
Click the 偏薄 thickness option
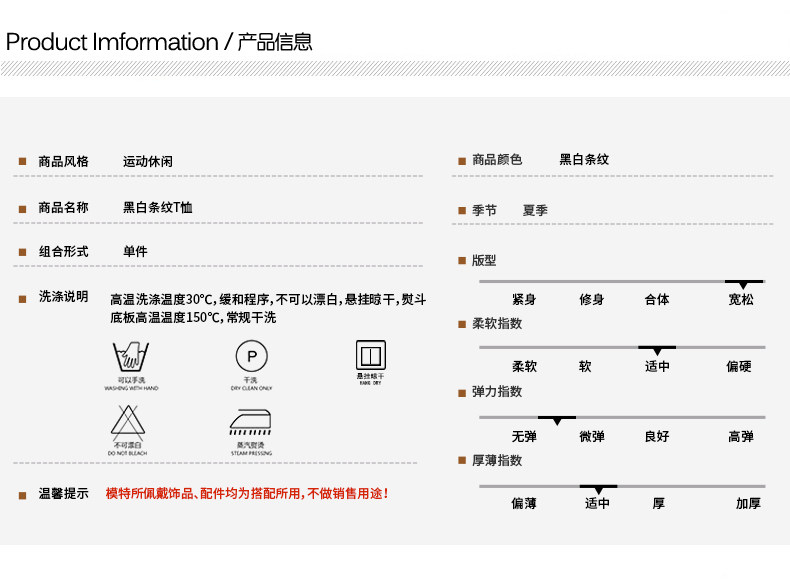click(524, 503)
